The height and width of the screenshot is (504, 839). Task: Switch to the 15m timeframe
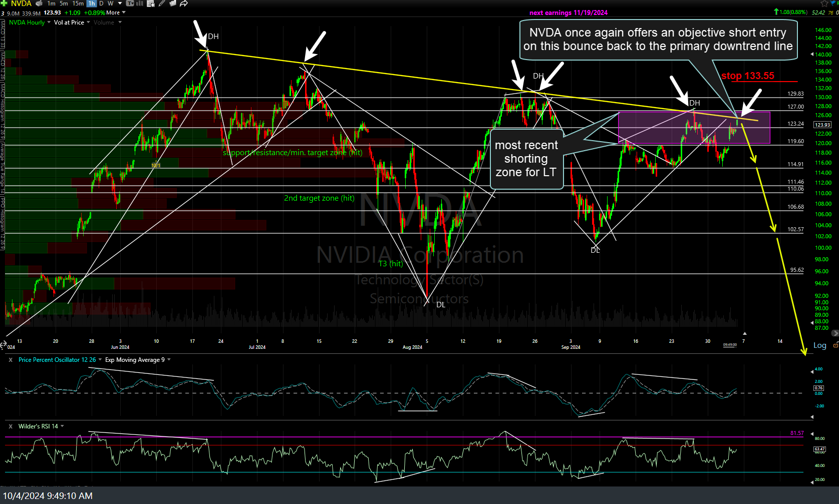(x=78, y=4)
